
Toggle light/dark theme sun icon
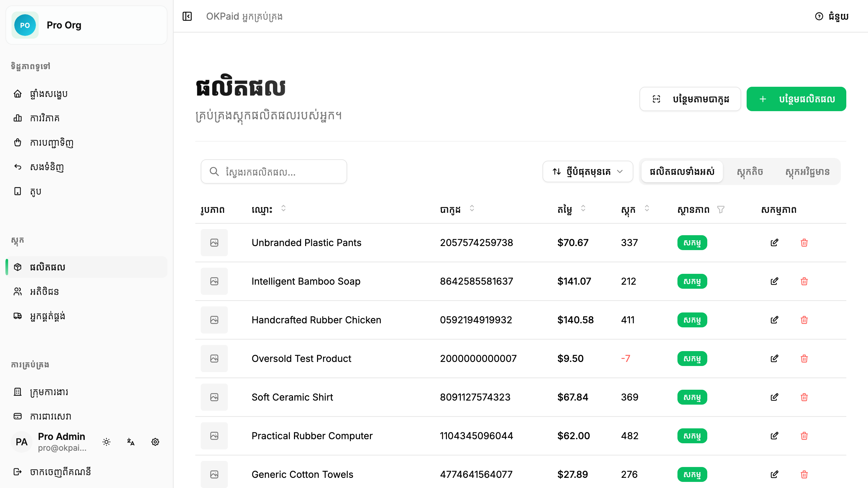pos(106,442)
